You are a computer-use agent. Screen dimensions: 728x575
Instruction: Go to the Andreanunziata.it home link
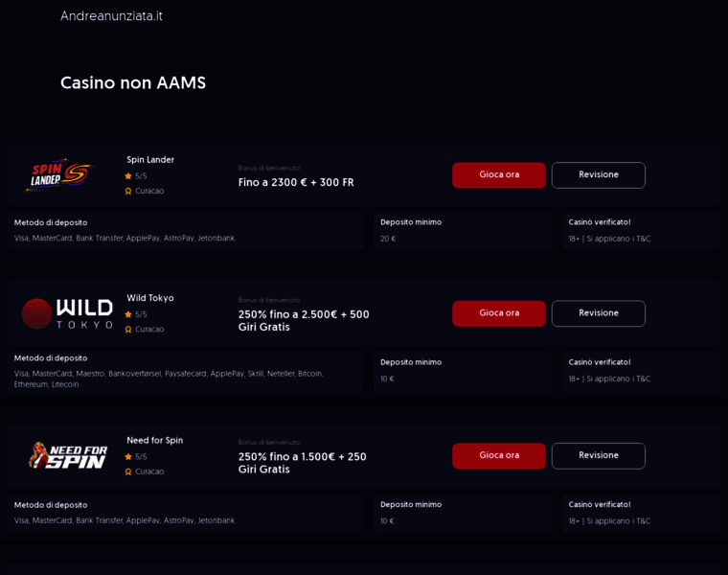pos(111,16)
